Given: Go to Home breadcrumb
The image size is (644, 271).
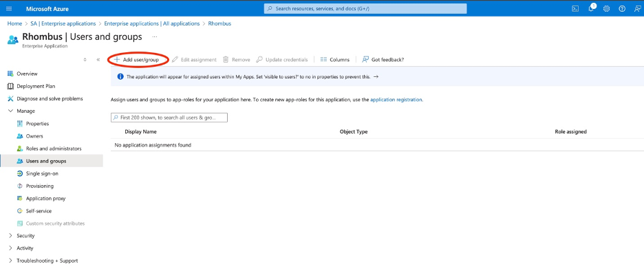Looking at the screenshot, I should [x=14, y=23].
